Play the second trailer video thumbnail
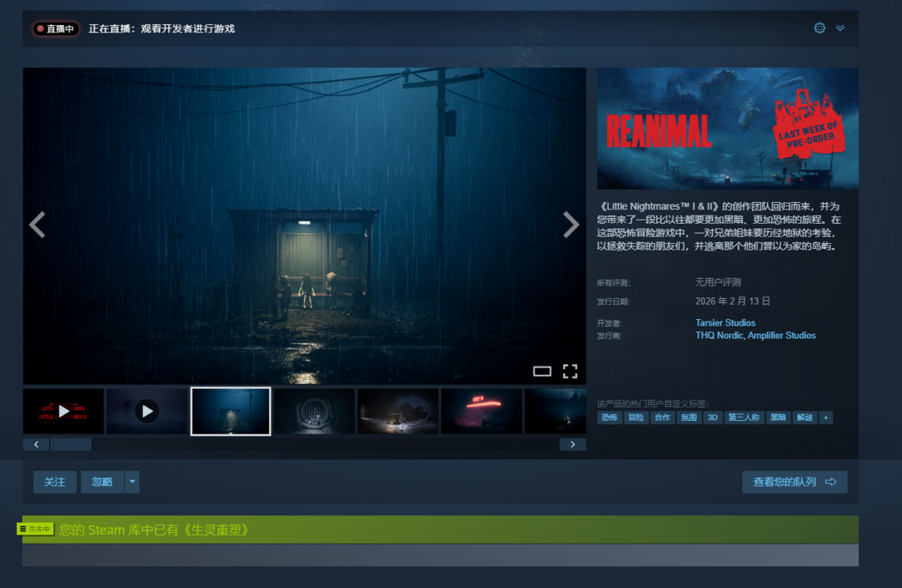 [x=147, y=411]
